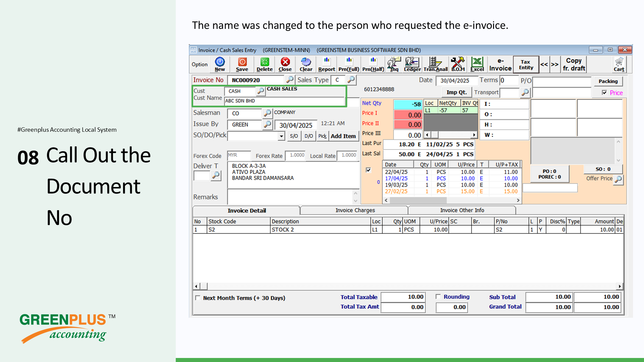Click the Cust Name input field
The width and height of the screenshot is (644, 362).
[284, 101]
